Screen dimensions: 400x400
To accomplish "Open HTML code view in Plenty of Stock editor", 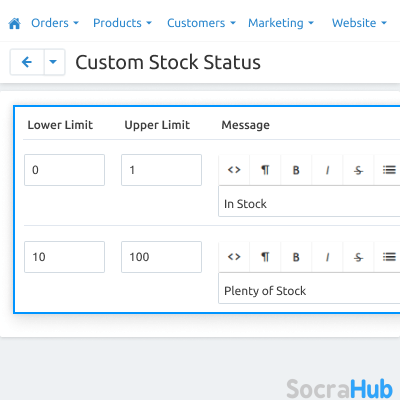I will pos(234,257).
